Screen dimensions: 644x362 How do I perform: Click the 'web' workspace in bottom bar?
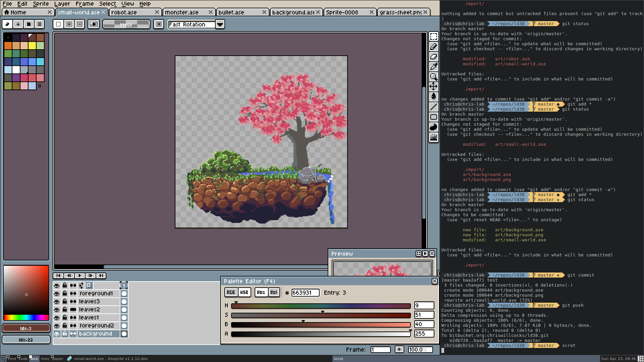pyautogui.click(x=34, y=359)
